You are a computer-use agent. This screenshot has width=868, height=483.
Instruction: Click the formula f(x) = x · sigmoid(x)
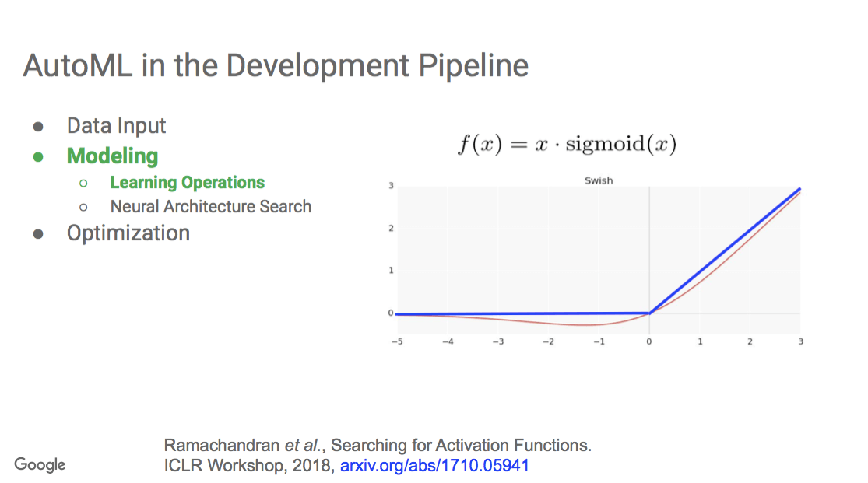point(568,143)
